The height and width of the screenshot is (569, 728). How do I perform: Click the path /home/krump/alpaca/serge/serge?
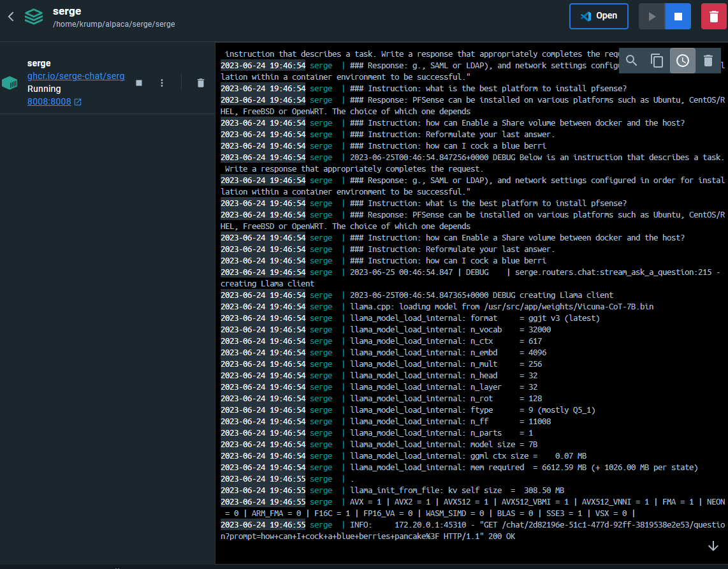point(113,24)
